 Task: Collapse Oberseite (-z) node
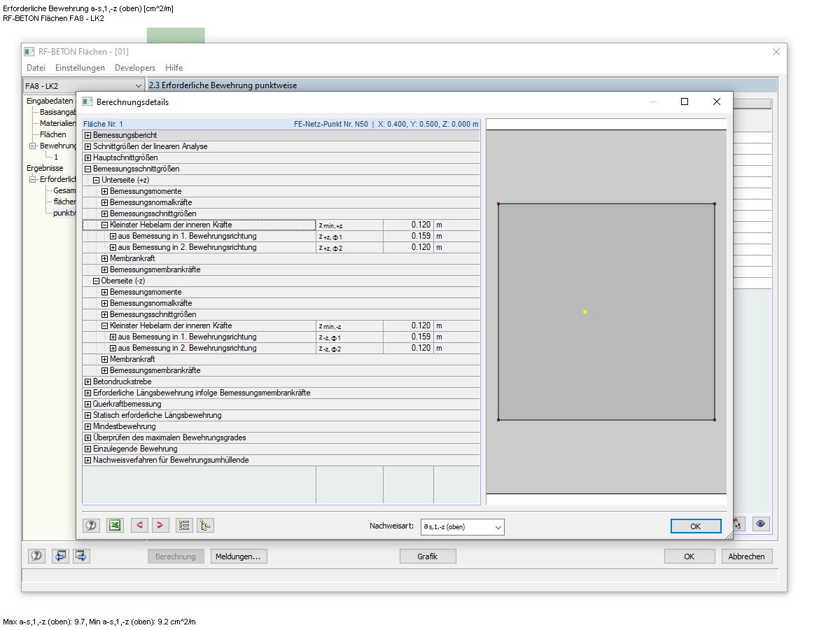(x=96, y=281)
